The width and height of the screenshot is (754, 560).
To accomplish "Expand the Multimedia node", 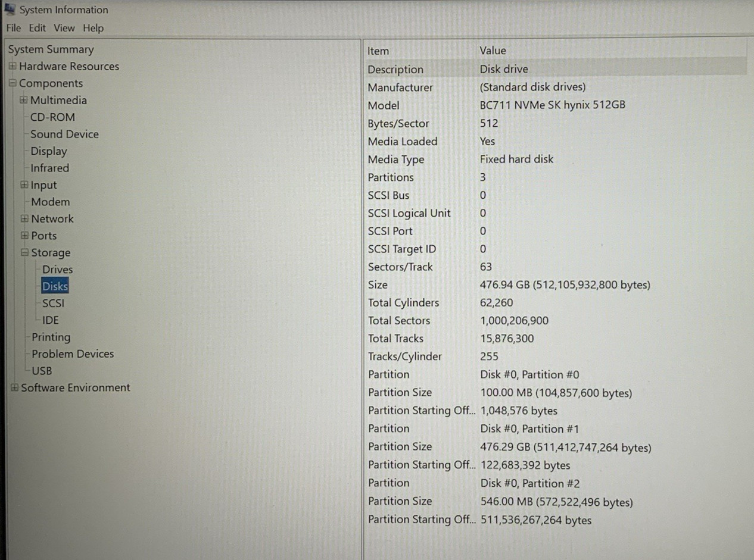I will point(24,100).
